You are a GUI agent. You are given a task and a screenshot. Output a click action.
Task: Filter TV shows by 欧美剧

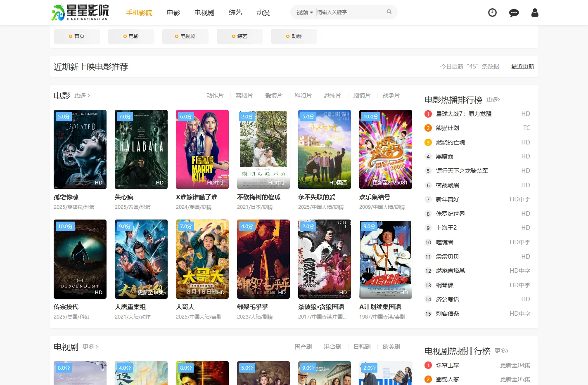coord(391,347)
